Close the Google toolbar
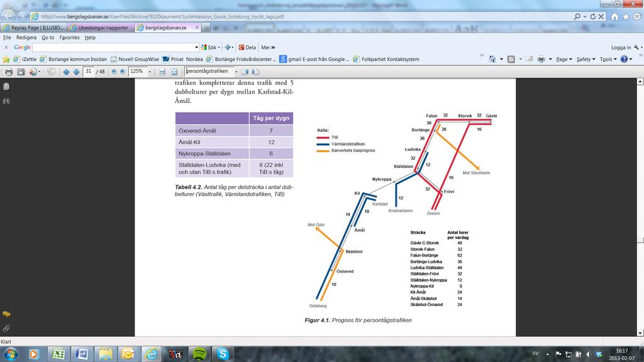The height and width of the screenshot is (362, 644). point(6,47)
